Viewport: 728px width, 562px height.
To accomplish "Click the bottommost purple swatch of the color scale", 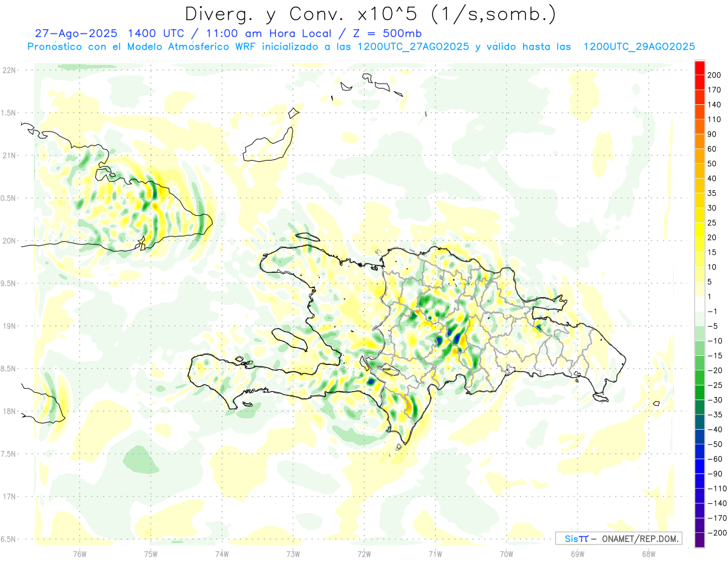I will [699, 540].
